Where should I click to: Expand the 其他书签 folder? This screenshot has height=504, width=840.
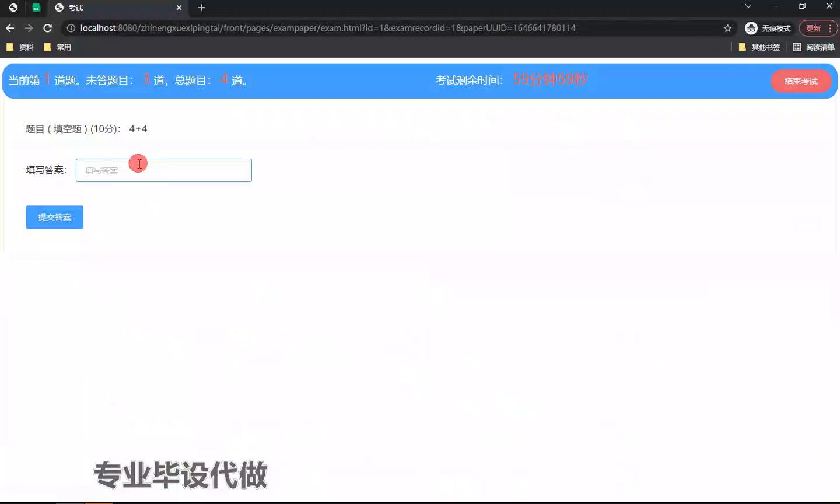tap(759, 47)
